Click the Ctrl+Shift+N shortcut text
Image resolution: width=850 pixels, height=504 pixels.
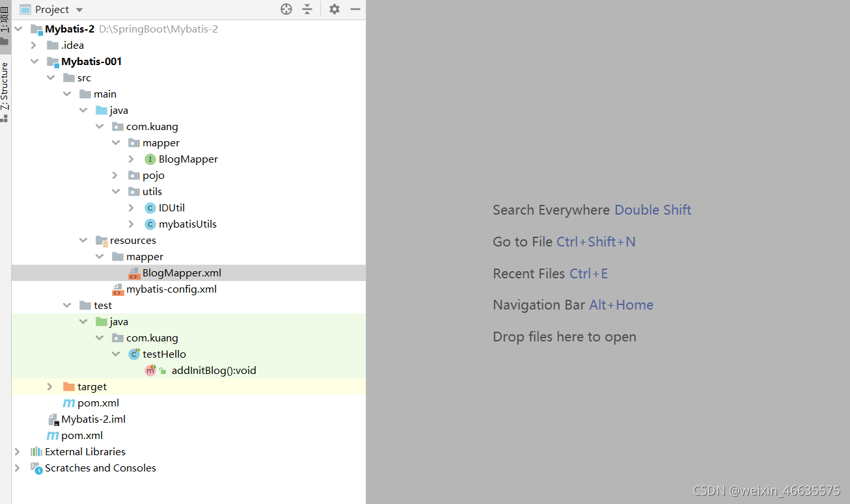596,242
